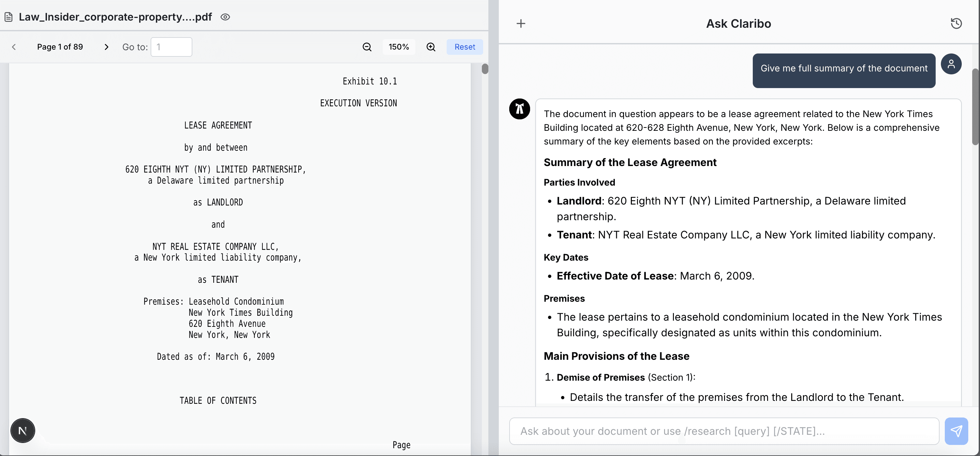Click the Law_Insider_corporate-property....pdf filename
Image resolution: width=980 pixels, height=456 pixels.
(x=115, y=17)
